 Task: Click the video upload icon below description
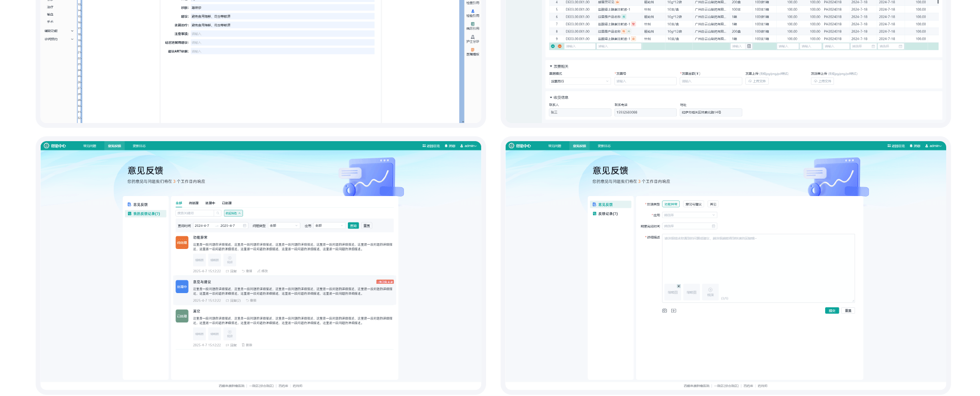pyautogui.click(x=674, y=311)
